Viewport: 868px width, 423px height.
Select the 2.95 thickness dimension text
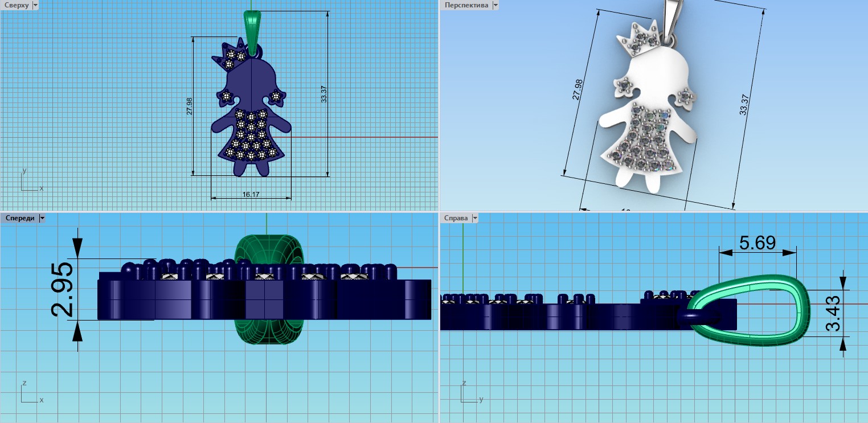(62, 289)
